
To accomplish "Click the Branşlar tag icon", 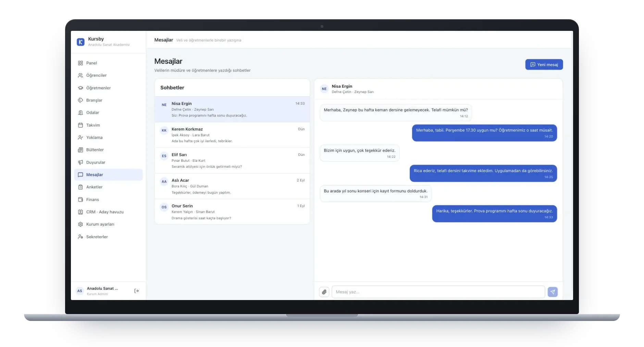I will pyautogui.click(x=80, y=100).
